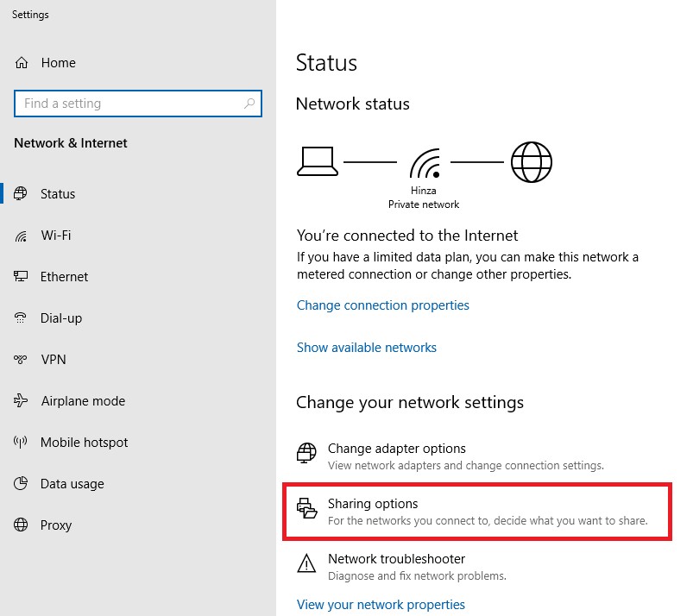Open Ethernet settings via its monitor icon
This screenshot has width=693, height=616.
click(20, 276)
